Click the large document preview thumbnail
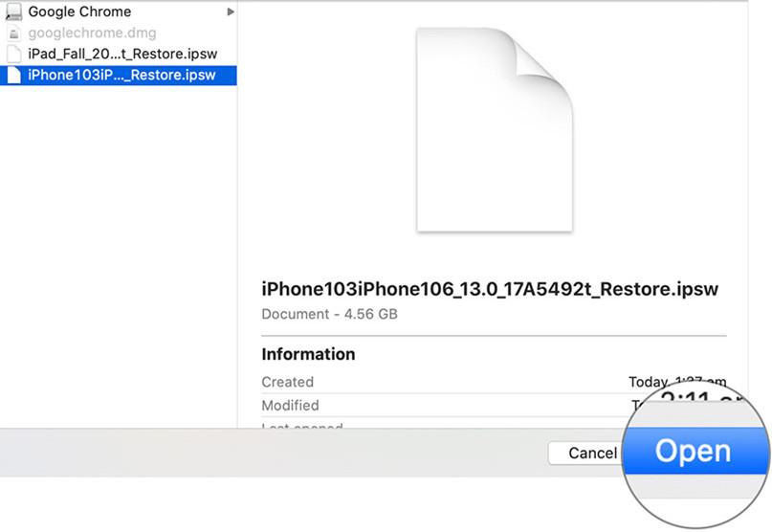Viewport: 772px width, 532px height. point(495,129)
